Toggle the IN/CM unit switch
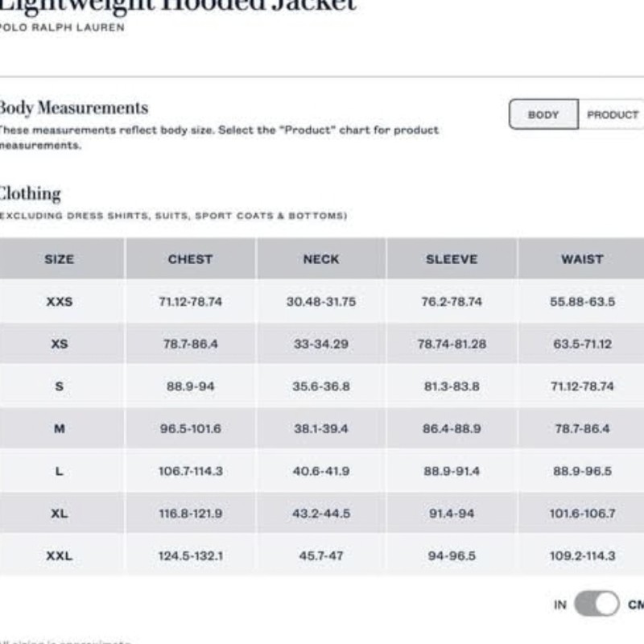Image resolution: width=644 pixels, height=644 pixels. coord(597,605)
